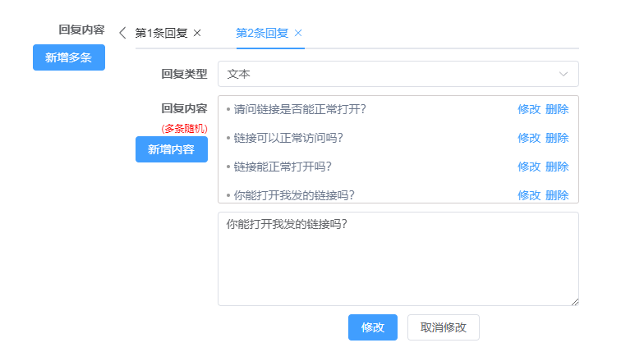Delete the 请问链接是否能正常打开 entry
The image size is (644, 352).
pos(557,109)
